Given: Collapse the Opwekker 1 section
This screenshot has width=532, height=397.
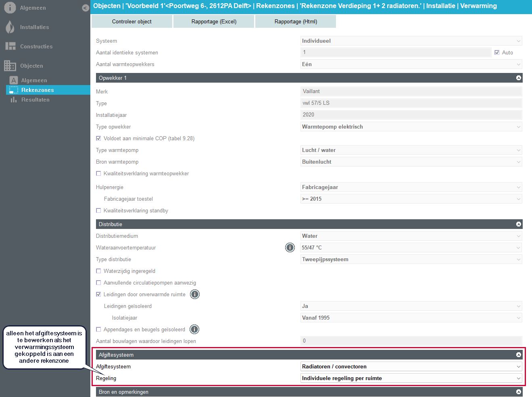Looking at the screenshot, I should click(518, 78).
